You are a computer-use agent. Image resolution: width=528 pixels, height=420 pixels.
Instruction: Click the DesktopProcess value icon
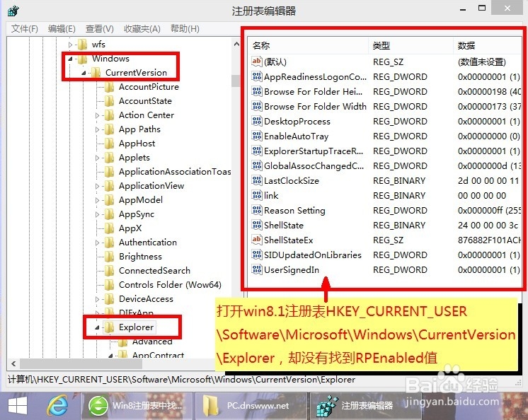pos(257,121)
